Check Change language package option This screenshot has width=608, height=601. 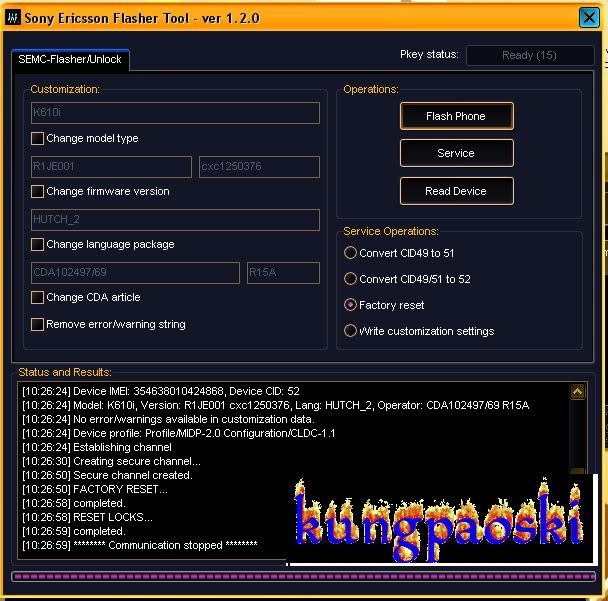pyautogui.click(x=37, y=244)
